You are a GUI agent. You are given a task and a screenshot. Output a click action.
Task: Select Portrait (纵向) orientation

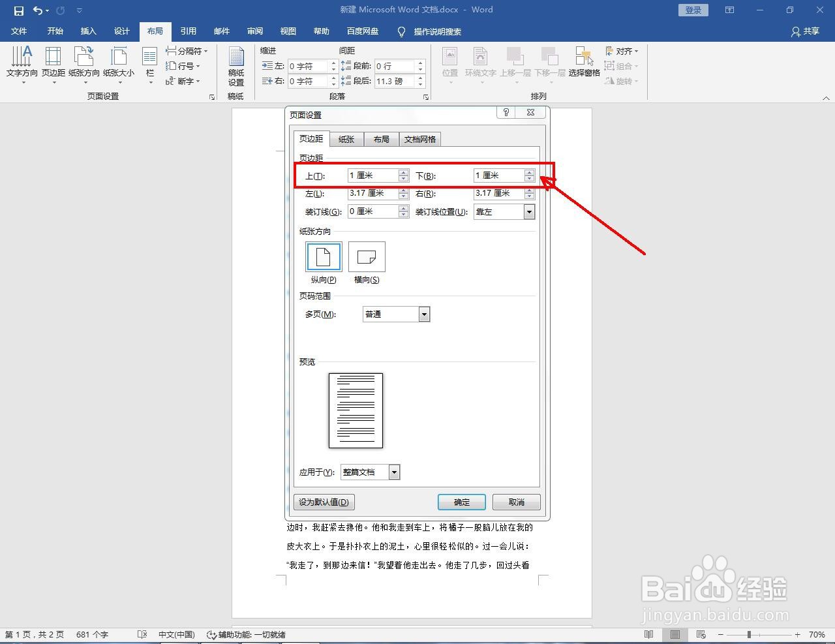(x=324, y=256)
